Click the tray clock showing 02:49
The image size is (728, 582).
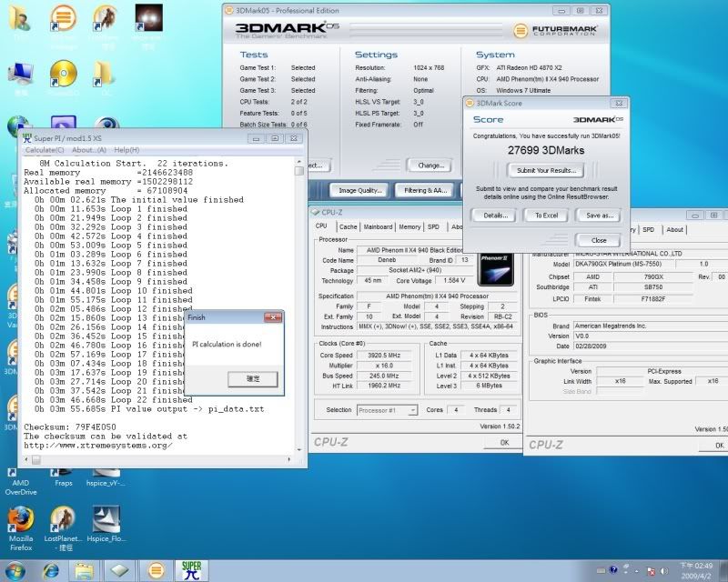click(x=695, y=571)
